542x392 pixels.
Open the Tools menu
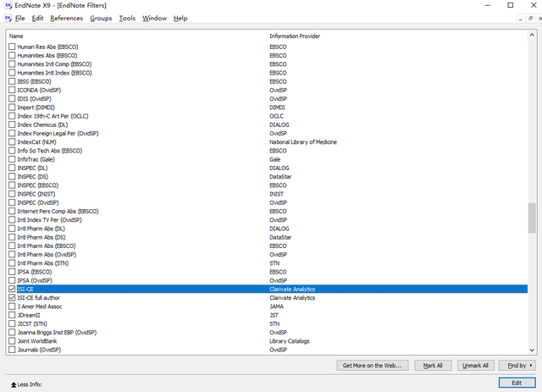[x=127, y=19]
